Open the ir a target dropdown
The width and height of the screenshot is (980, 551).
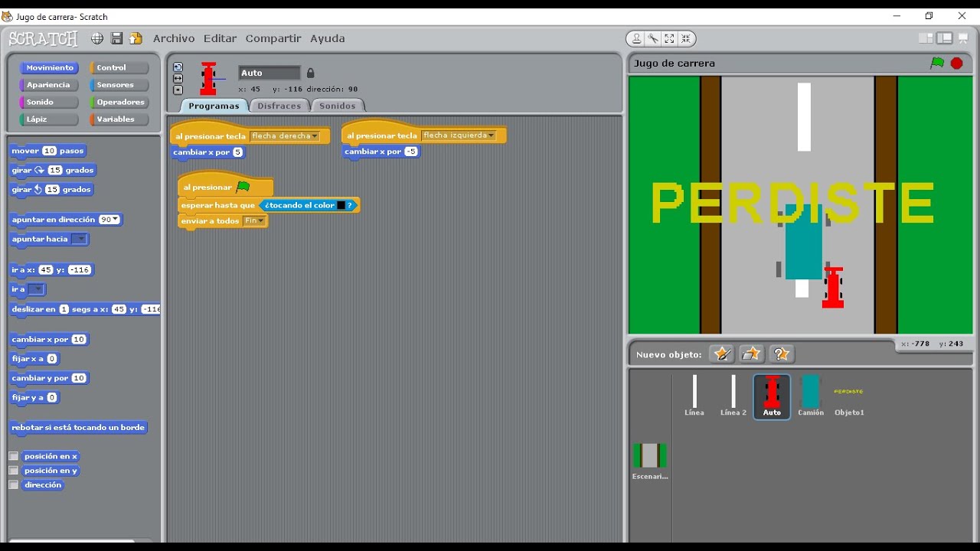[37, 289]
